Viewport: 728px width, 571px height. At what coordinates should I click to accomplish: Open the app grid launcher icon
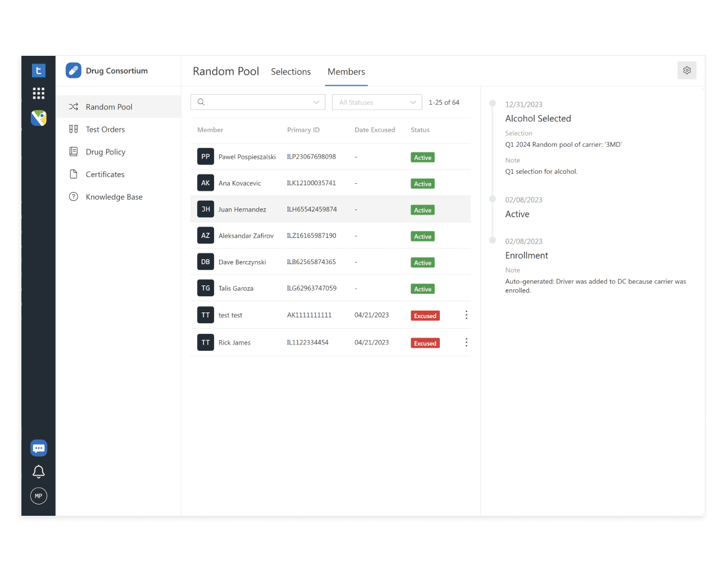(38, 93)
